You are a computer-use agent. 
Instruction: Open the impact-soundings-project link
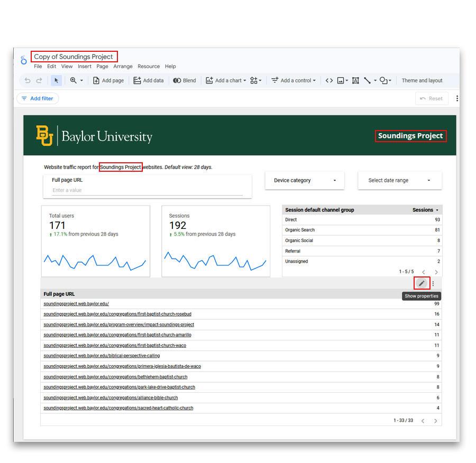pos(118,325)
